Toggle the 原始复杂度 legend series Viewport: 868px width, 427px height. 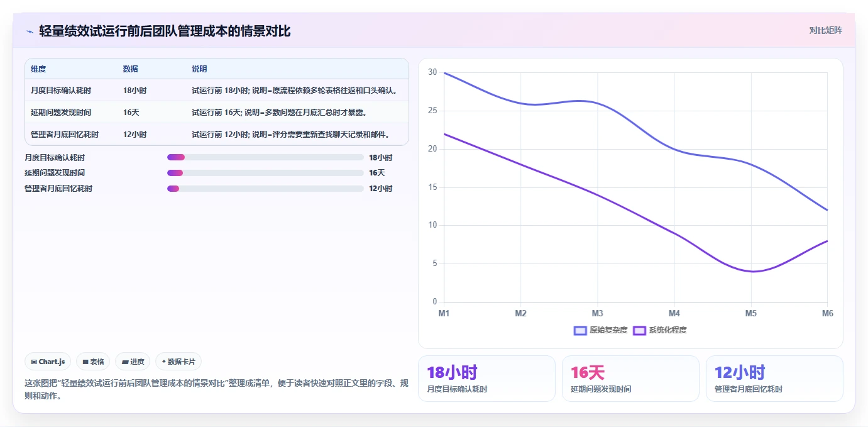coord(600,330)
